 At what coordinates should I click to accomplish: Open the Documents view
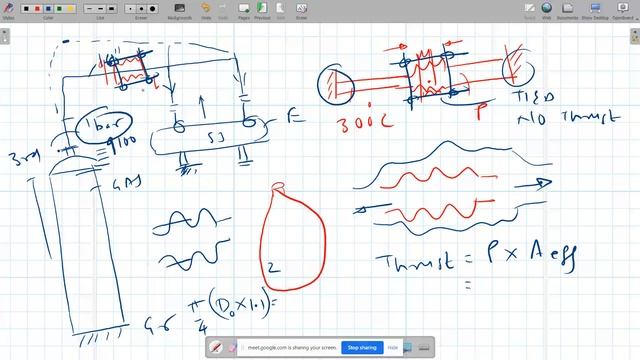[567, 10]
